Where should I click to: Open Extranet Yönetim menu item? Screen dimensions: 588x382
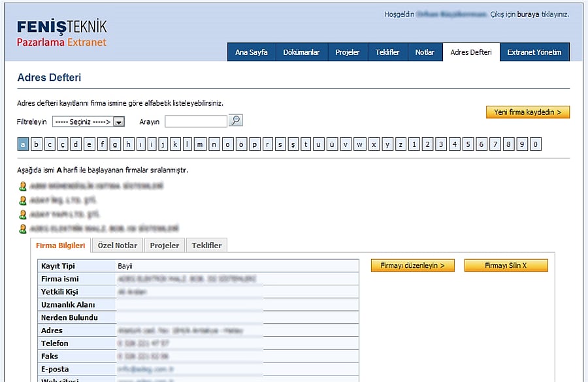[x=534, y=52]
